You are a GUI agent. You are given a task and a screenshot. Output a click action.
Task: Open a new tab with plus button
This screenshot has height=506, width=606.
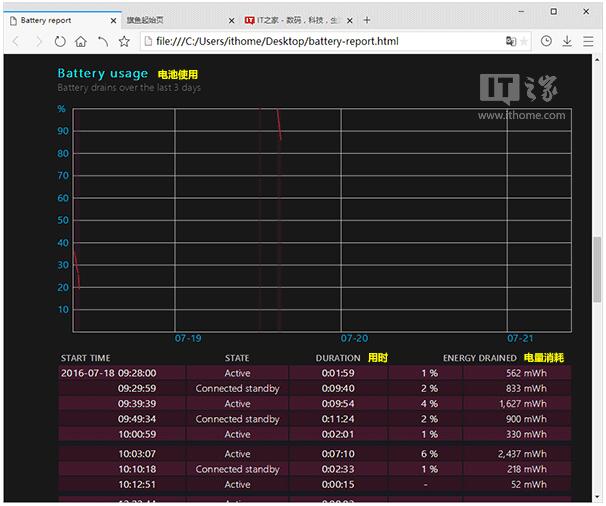pos(367,20)
